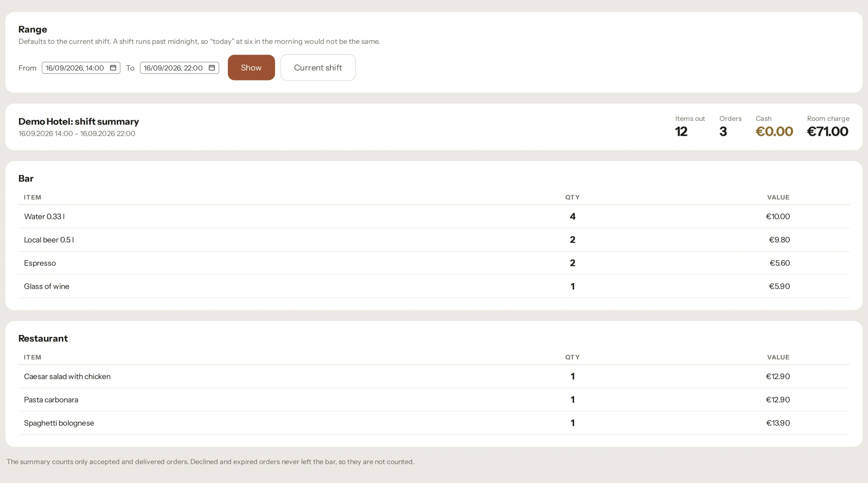
Task: Click the €5.90 value for Glass of wine
Action: [x=779, y=286]
